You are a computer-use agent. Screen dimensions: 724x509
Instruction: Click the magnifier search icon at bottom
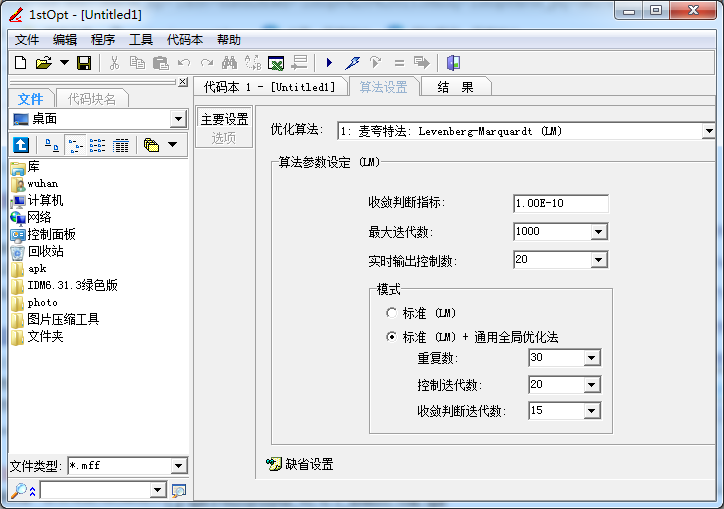click(x=19, y=491)
